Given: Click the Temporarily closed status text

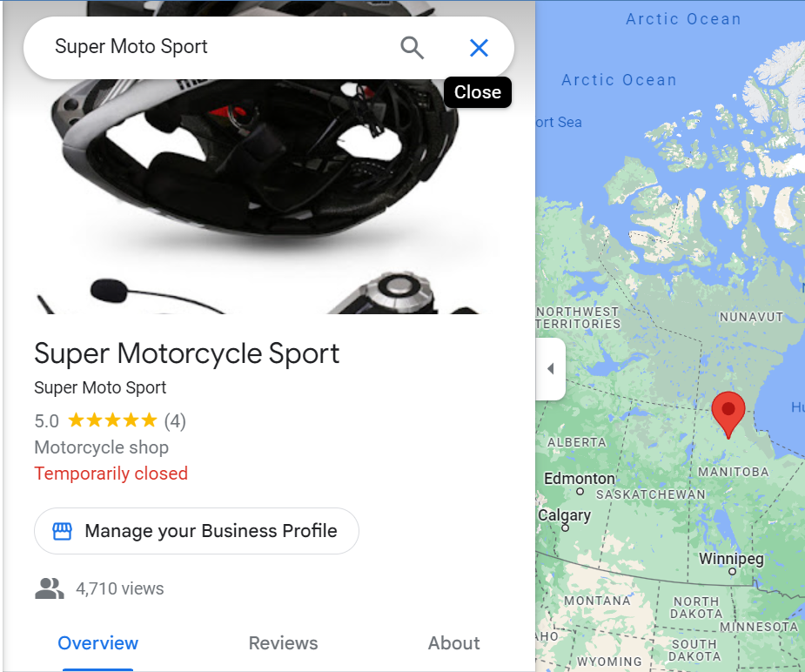Looking at the screenshot, I should (x=111, y=474).
